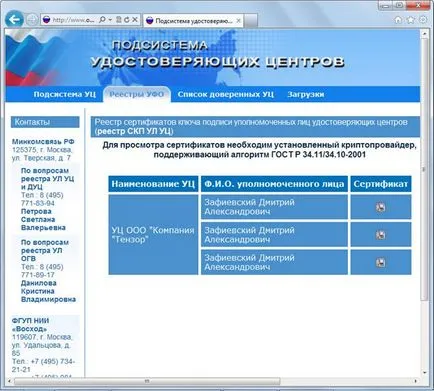Click the horizontal scrollbar right arrow
This screenshot has width=434, height=391.
pyautogui.click(x=416, y=381)
